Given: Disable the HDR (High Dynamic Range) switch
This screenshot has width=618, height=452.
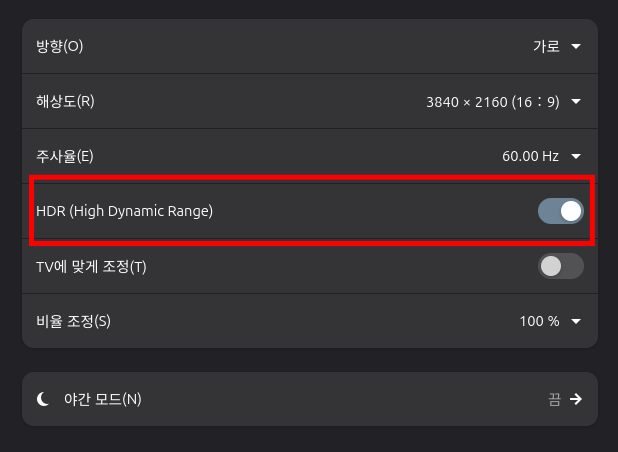Looking at the screenshot, I should (560, 211).
